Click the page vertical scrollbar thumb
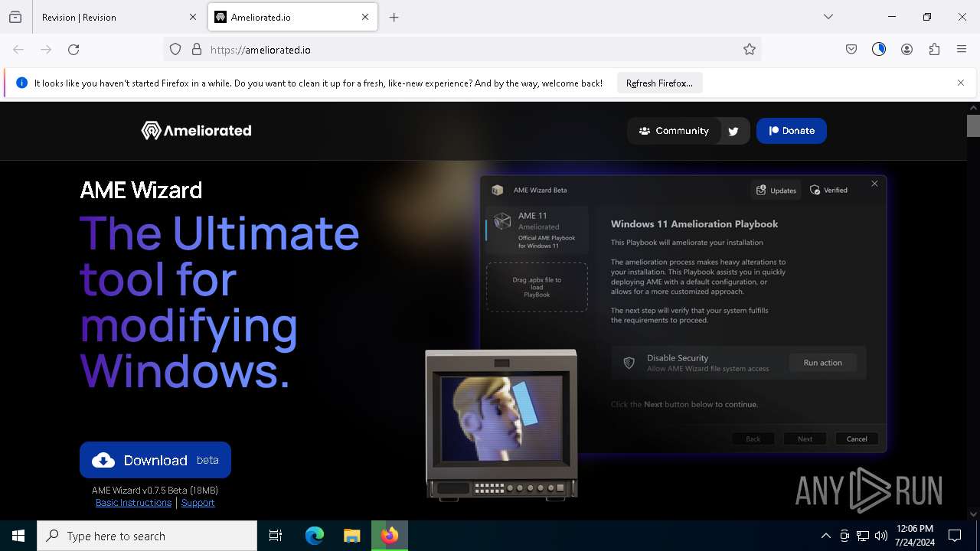This screenshot has width=980, height=551. point(973,126)
